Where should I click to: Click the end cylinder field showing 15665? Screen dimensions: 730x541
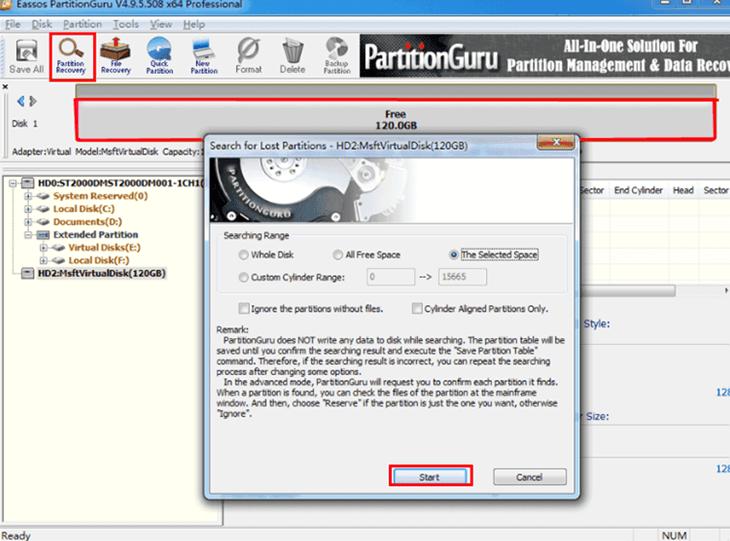(x=462, y=277)
